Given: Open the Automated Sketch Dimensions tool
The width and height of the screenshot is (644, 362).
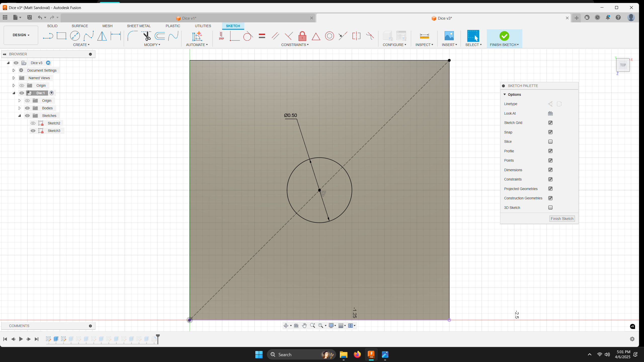Looking at the screenshot, I should [197, 36].
